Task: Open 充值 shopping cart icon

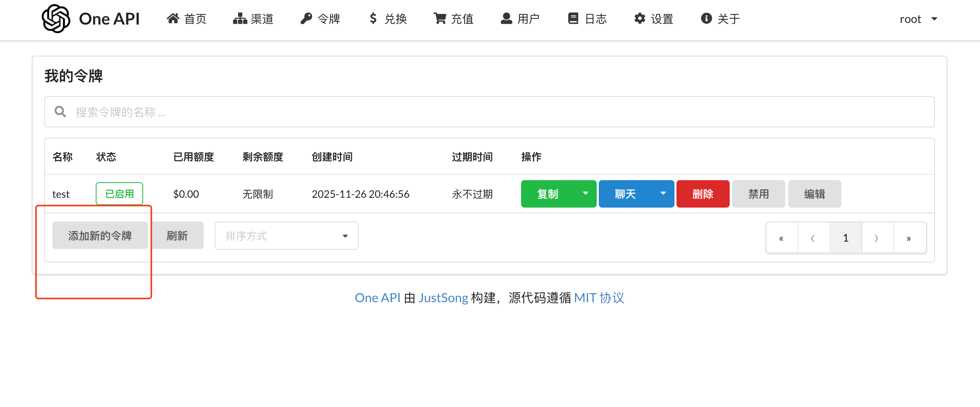Action: coord(440,18)
